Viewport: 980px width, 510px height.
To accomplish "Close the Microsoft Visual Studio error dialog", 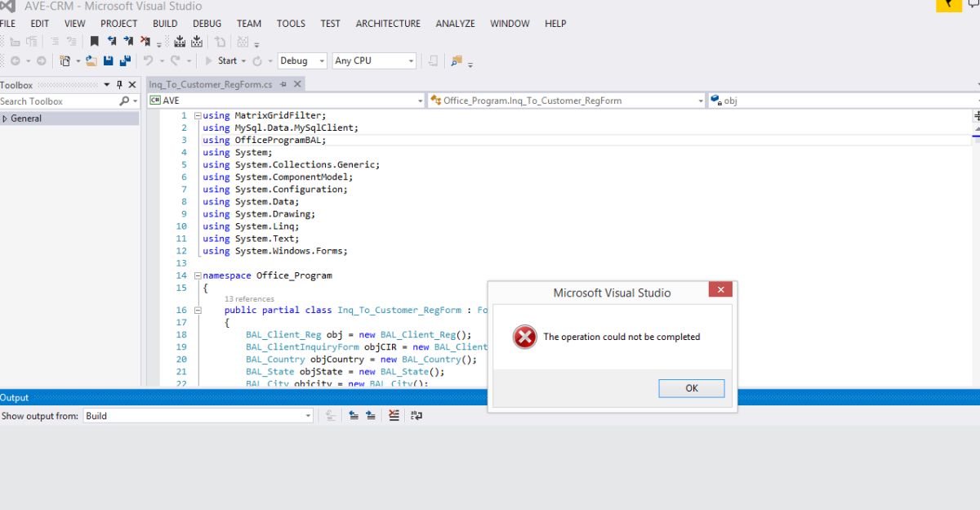I will 719,289.
